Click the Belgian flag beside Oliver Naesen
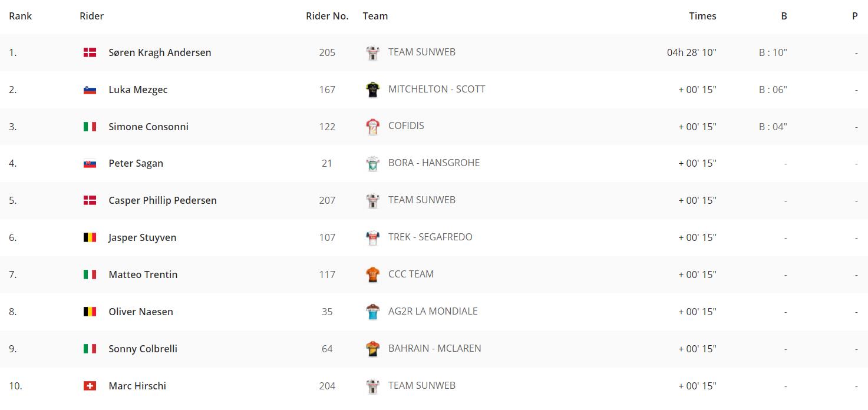 click(x=90, y=312)
